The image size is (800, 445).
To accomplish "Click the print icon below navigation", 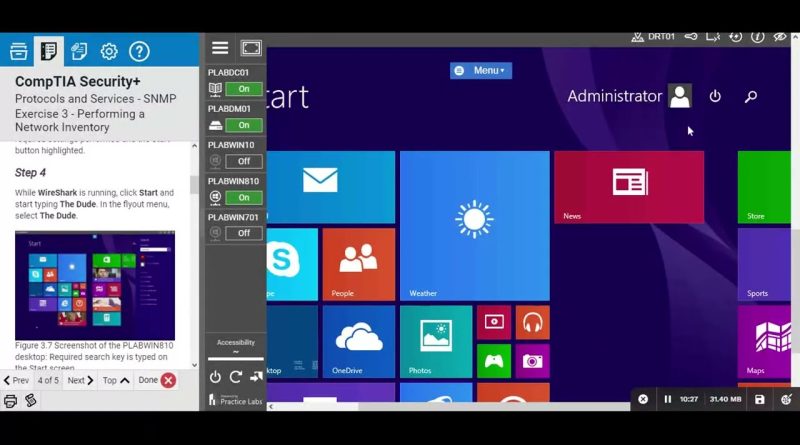I will tap(10, 401).
